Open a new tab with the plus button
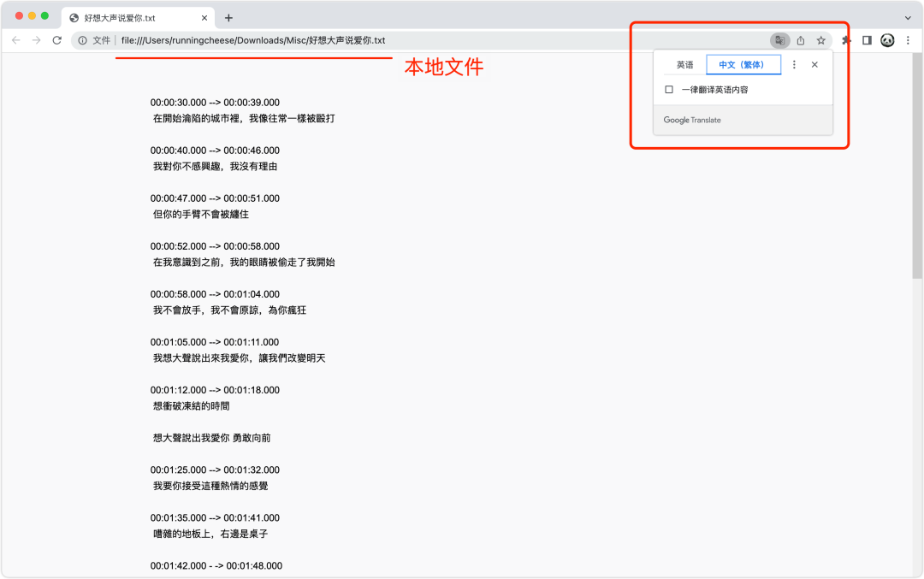This screenshot has height=579, width=924. point(228,18)
